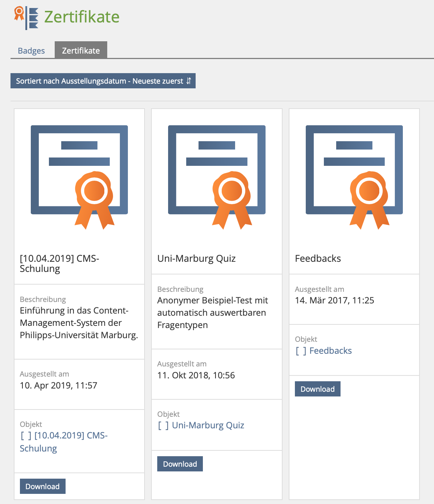Click the CMS-Schulung certificate image
The image size is (434, 504).
(x=79, y=177)
